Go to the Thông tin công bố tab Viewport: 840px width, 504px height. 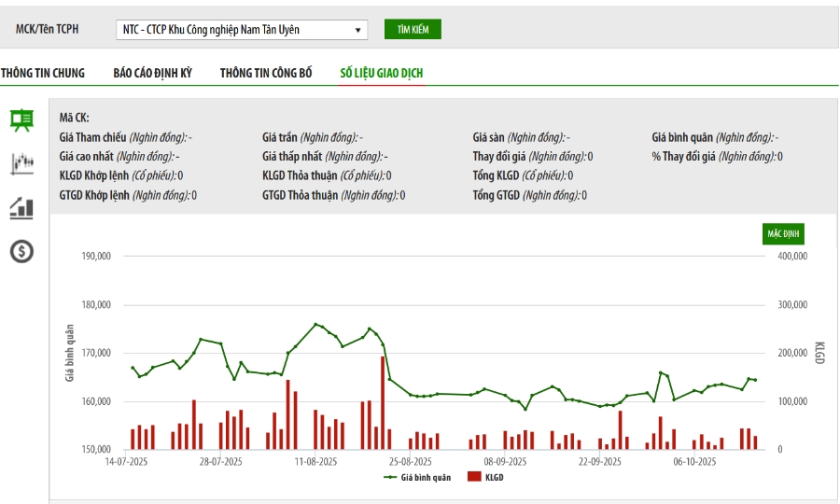[x=266, y=73]
